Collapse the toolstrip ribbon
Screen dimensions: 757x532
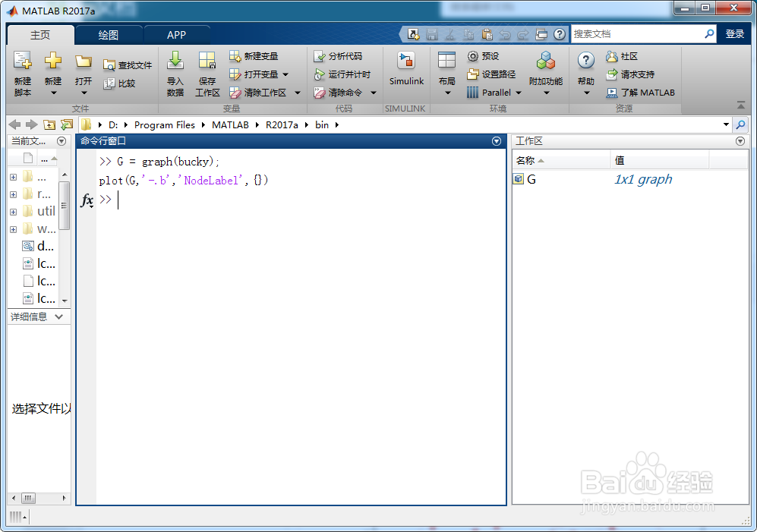[741, 105]
